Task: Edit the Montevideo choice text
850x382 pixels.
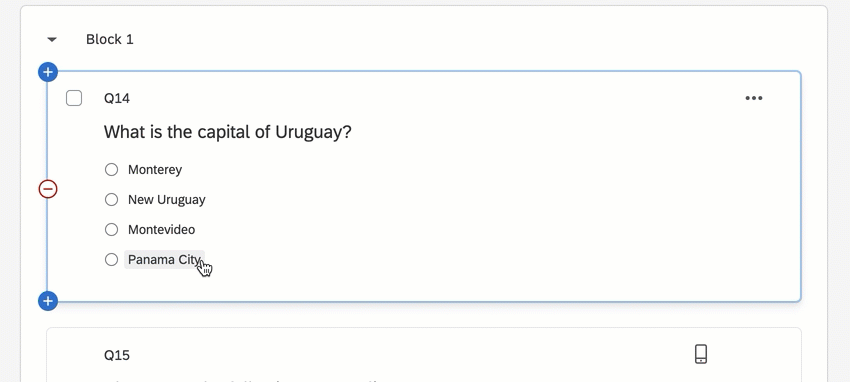Action: [162, 230]
